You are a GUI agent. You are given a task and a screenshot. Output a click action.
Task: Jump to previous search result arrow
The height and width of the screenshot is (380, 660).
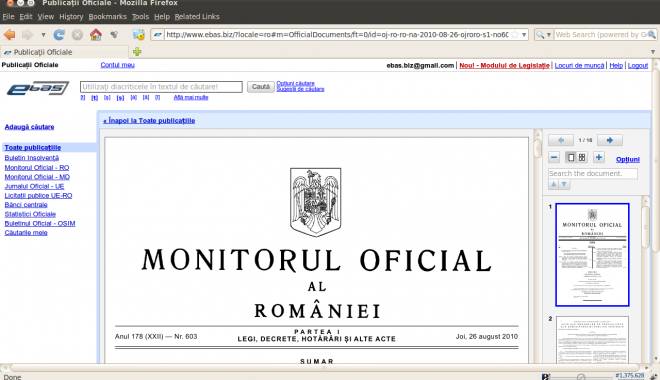(x=554, y=184)
